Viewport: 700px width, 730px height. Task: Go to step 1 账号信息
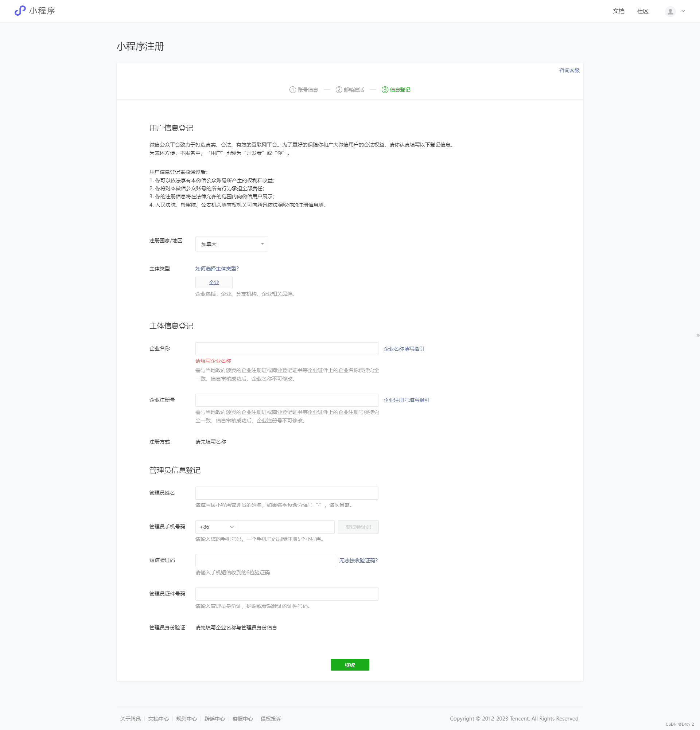tap(304, 90)
